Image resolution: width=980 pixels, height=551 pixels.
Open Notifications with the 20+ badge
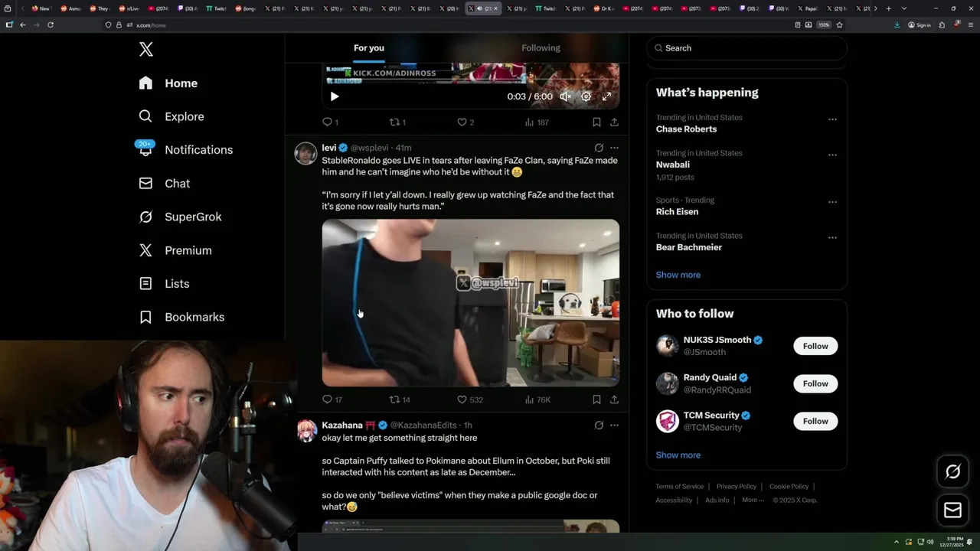185,150
